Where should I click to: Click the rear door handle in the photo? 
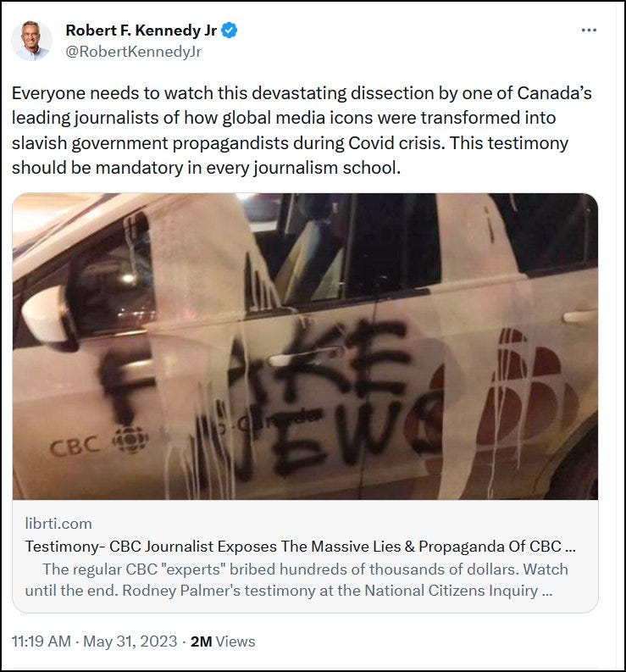click(x=579, y=316)
